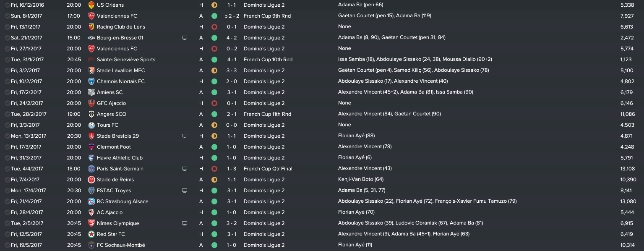The image size is (644, 251).
Task: Click the TV icon on ESTAC Troyes row
Action: click(x=184, y=191)
